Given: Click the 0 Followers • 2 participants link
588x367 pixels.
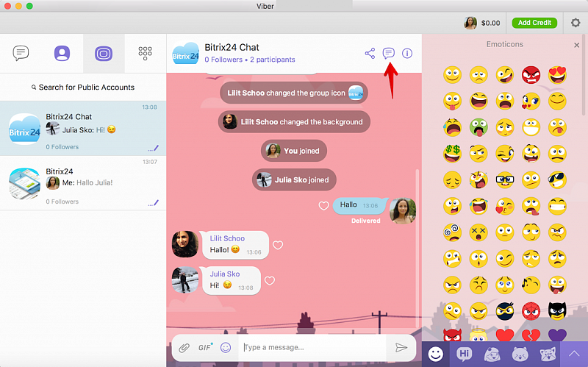Looking at the screenshot, I should point(250,60).
